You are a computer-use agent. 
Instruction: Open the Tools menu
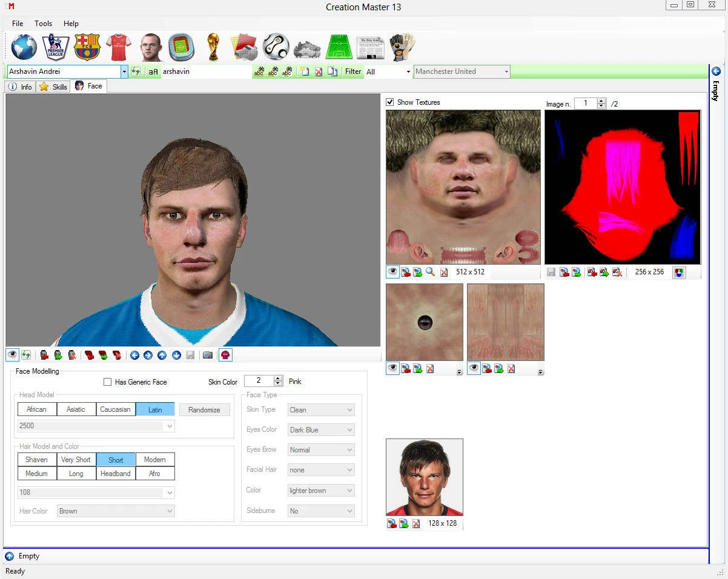point(43,24)
